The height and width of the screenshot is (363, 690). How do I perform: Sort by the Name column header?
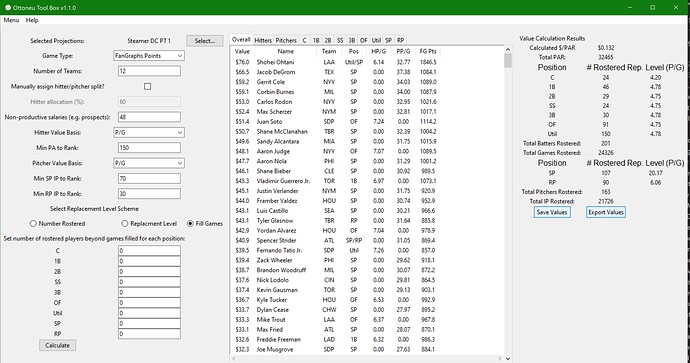click(x=285, y=51)
